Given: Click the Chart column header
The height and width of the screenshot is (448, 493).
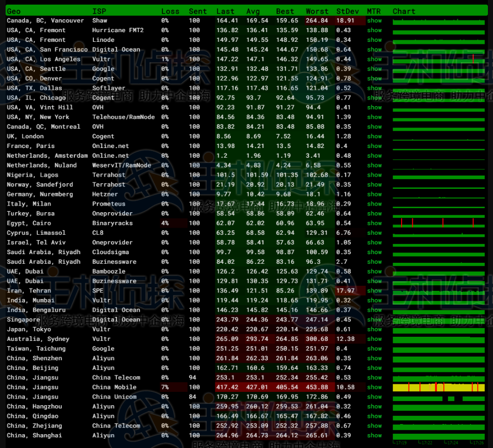Looking at the screenshot, I should [x=404, y=11].
